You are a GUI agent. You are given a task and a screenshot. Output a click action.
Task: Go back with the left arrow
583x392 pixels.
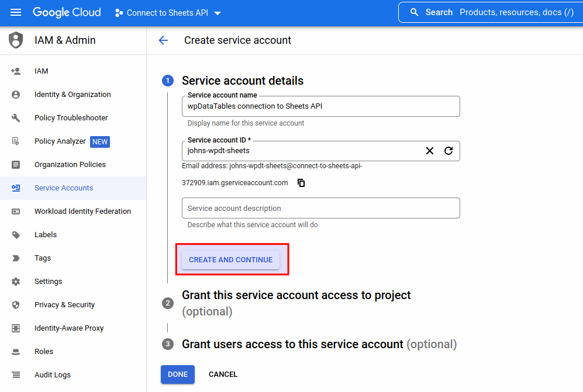coord(163,40)
